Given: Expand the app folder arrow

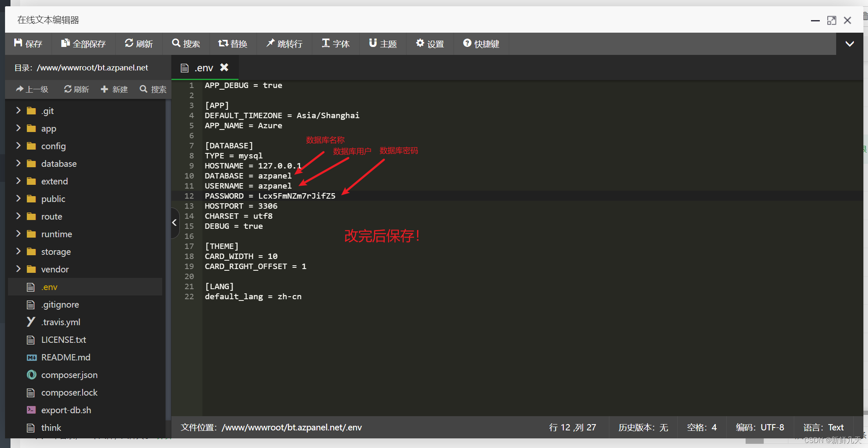Looking at the screenshot, I should pyautogui.click(x=18, y=128).
